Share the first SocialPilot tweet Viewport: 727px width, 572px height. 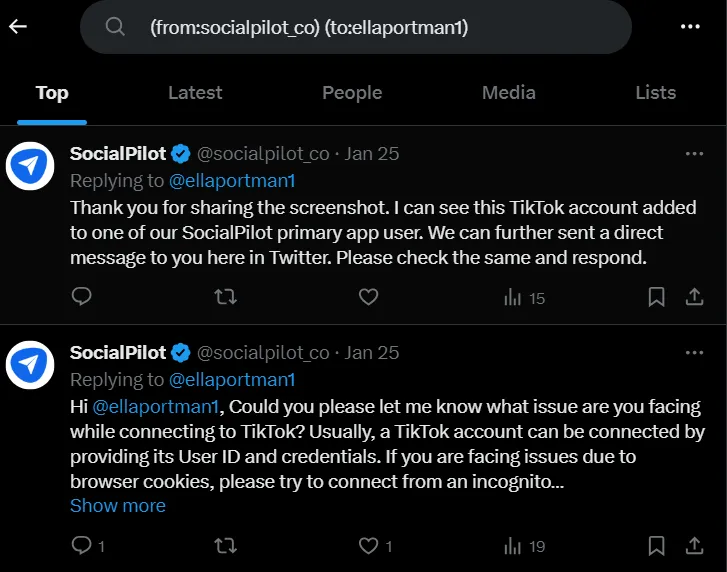694,297
